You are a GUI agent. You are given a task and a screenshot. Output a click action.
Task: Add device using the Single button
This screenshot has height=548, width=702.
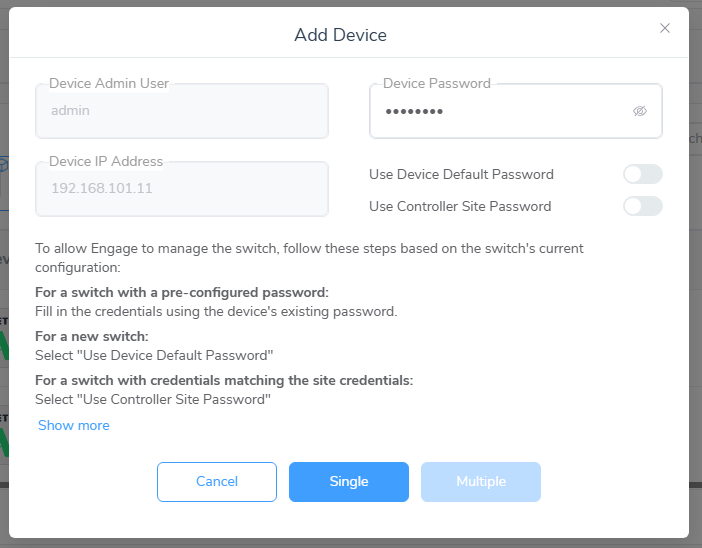tap(349, 482)
